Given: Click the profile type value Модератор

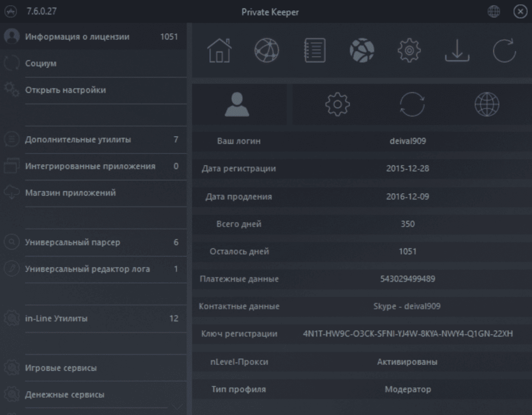Looking at the screenshot, I should click(408, 390).
